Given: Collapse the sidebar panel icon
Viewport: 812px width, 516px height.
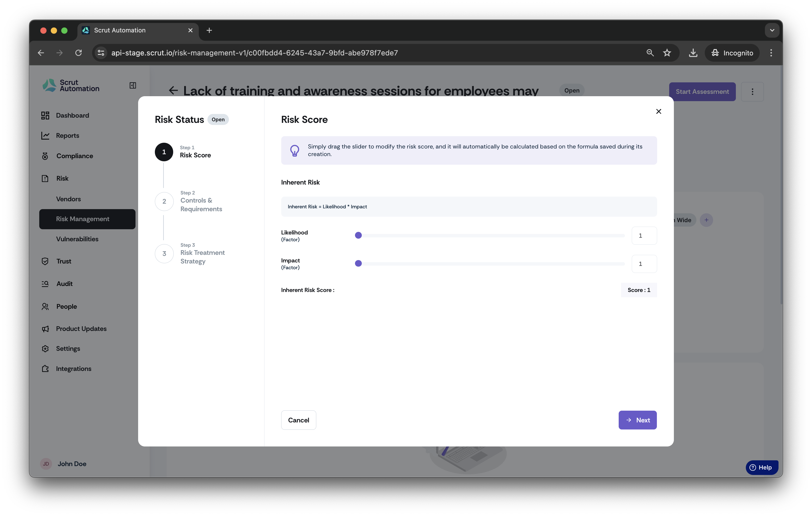Looking at the screenshot, I should coord(133,85).
